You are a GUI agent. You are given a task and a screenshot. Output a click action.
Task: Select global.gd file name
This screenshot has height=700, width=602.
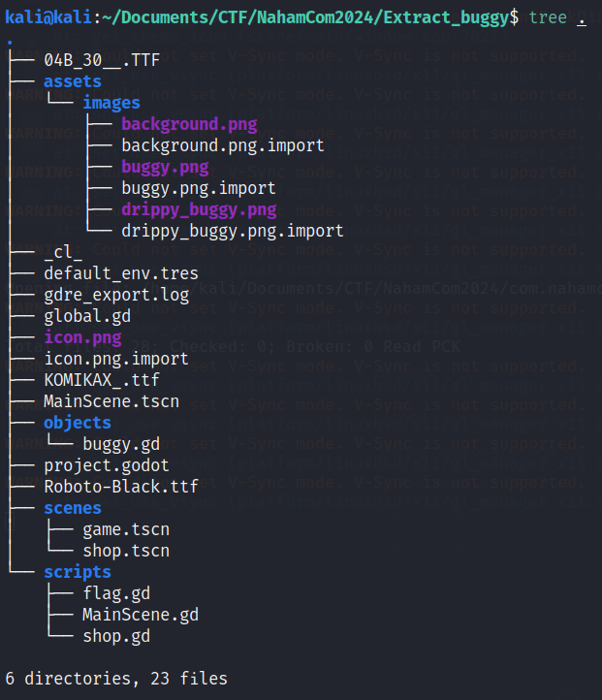(x=87, y=316)
